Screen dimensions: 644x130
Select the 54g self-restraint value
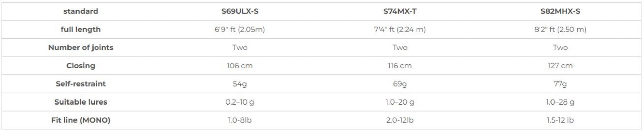(240, 84)
